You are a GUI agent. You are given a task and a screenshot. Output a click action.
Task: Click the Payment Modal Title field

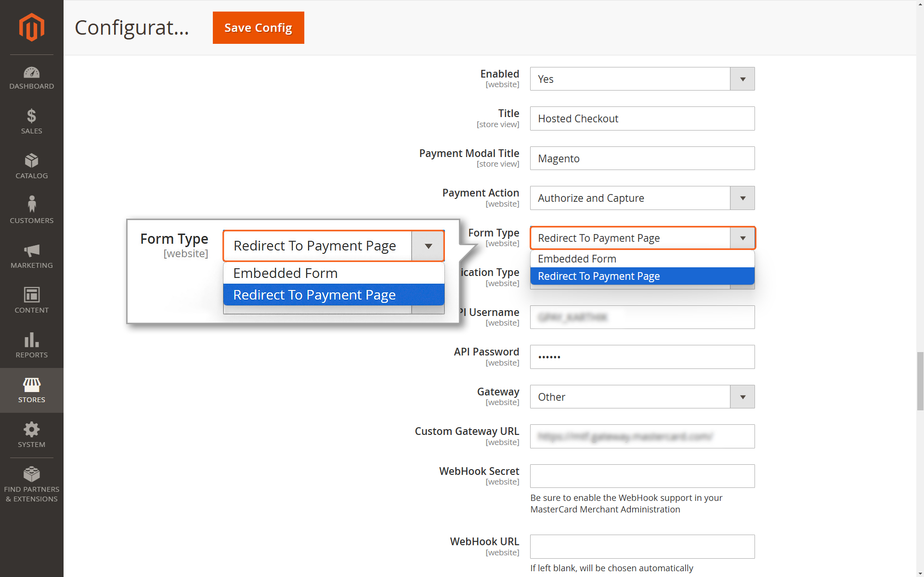[642, 158]
